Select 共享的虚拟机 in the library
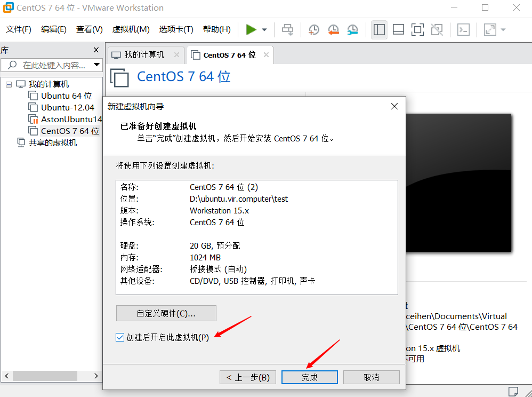Image resolution: width=532 pixels, height=397 pixels. pos(53,142)
